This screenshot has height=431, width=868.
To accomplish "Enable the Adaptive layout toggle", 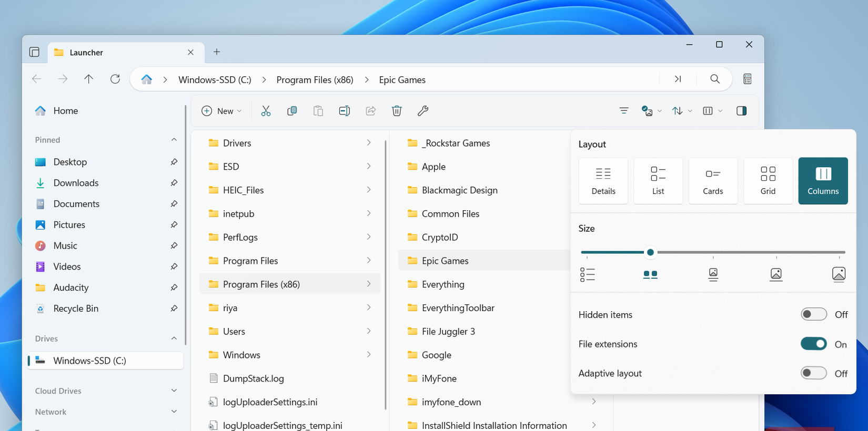I will pyautogui.click(x=813, y=373).
